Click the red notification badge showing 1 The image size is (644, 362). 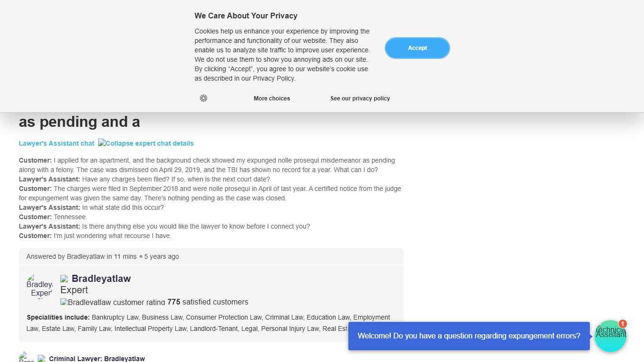click(x=623, y=324)
